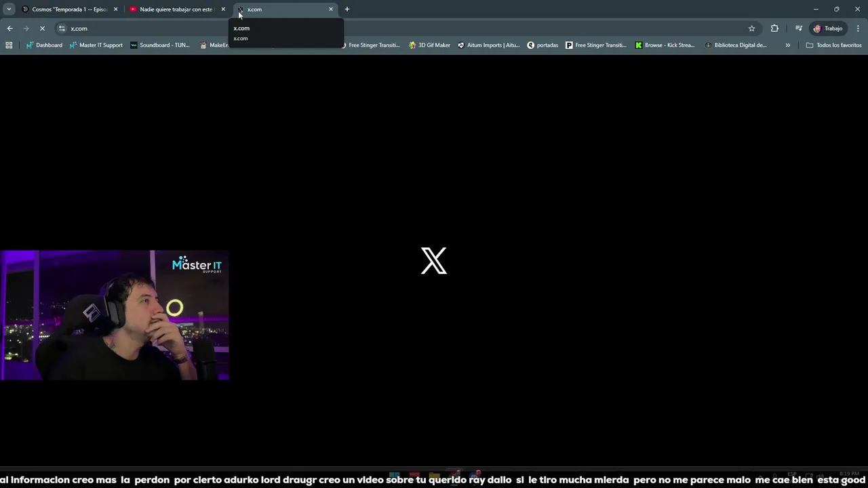Open the Extensions puzzle menu

tap(774, 28)
